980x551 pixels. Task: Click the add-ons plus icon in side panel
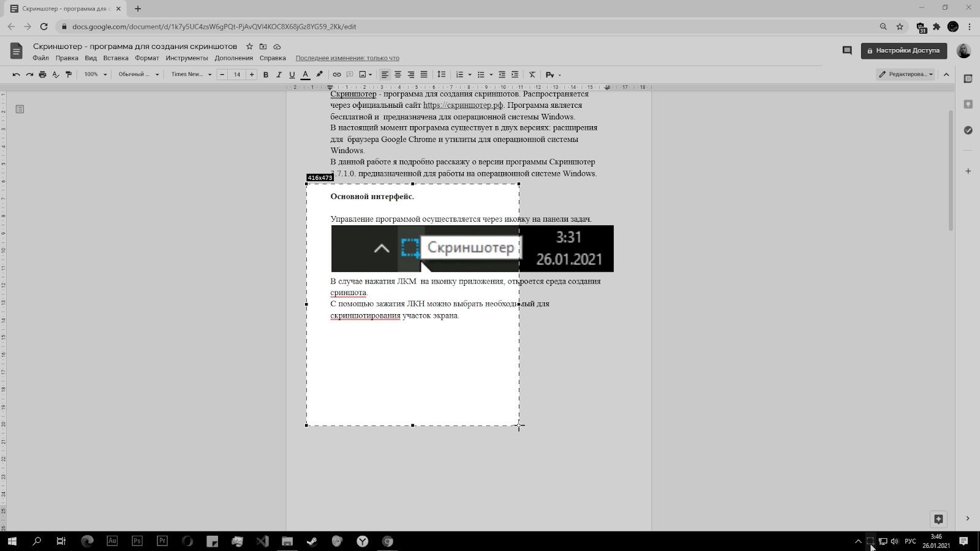(x=968, y=171)
